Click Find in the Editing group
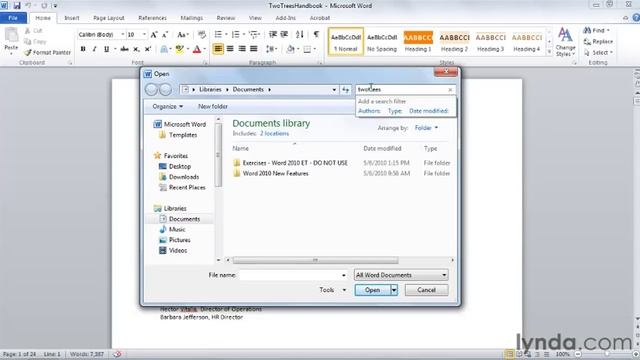This screenshot has width=640, height=360. (596, 31)
